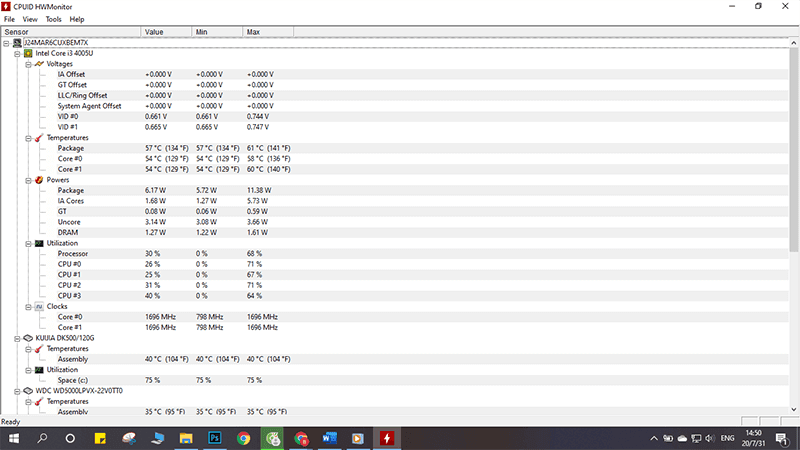Click the vertical scrollbar down arrow
Image resolution: width=800 pixels, height=450 pixels.
(x=794, y=410)
